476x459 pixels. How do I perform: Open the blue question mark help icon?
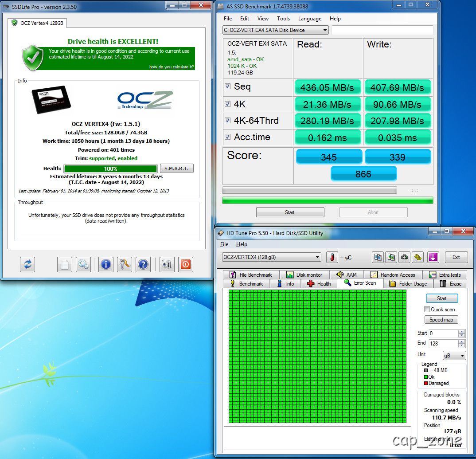[143, 264]
